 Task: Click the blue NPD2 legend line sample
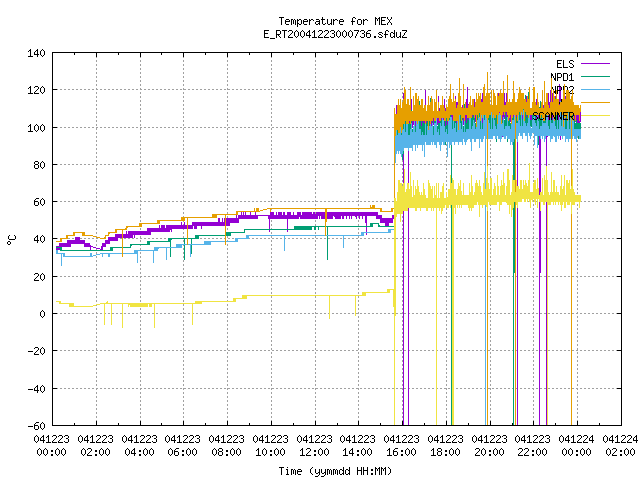[x=595, y=89]
